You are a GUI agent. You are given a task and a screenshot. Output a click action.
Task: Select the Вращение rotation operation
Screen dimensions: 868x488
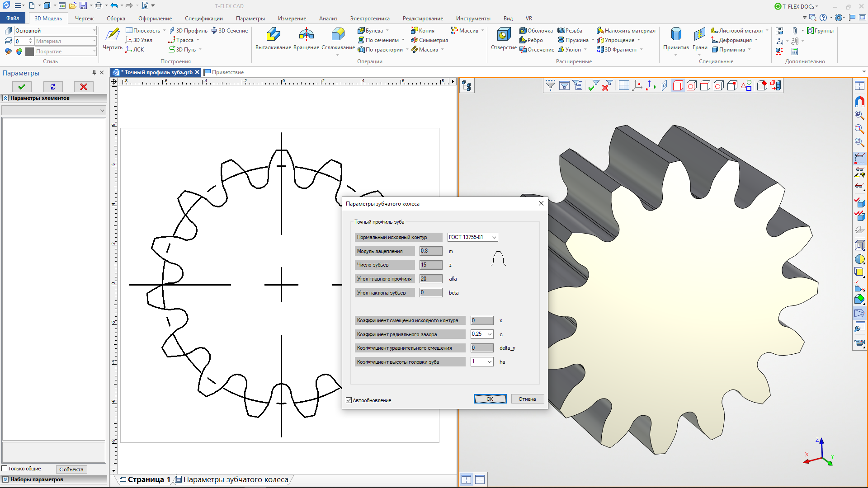[x=306, y=35]
